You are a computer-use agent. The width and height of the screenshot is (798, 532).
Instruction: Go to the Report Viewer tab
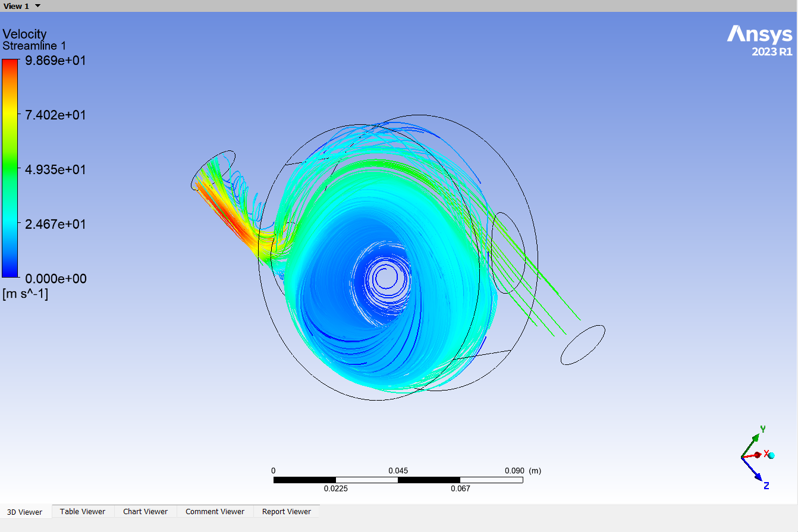(x=286, y=512)
